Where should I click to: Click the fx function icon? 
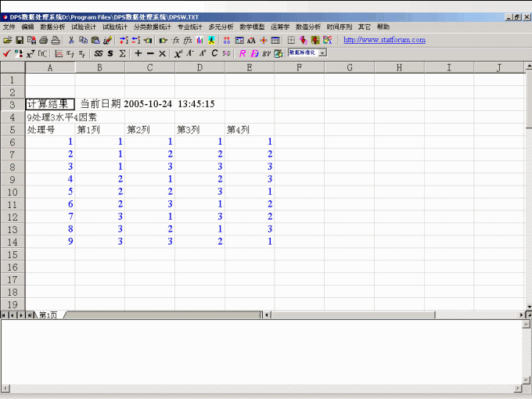click(x=176, y=40)
